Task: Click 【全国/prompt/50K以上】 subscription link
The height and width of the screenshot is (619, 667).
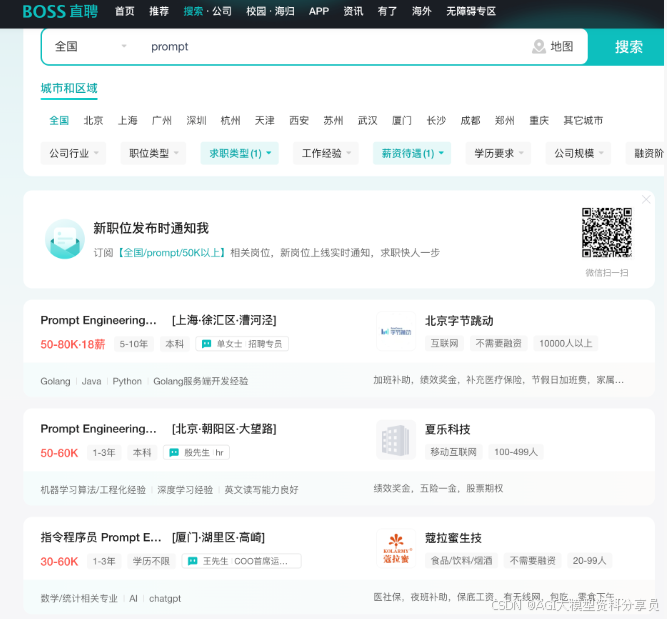Action: click(171, 253)
